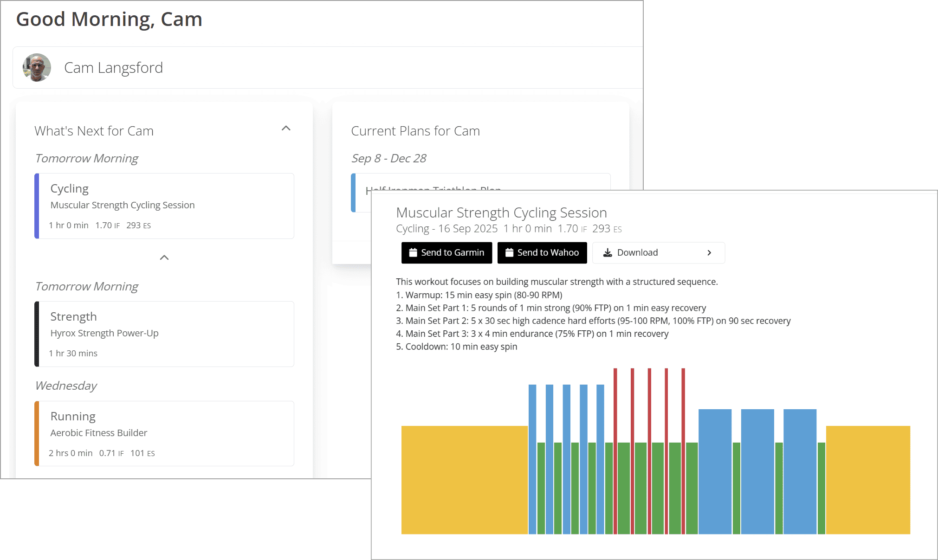The height and width of the screenshot is (560, 938).
Task: Collapse the section chevron below Cycling card
Action: [164, 257]
